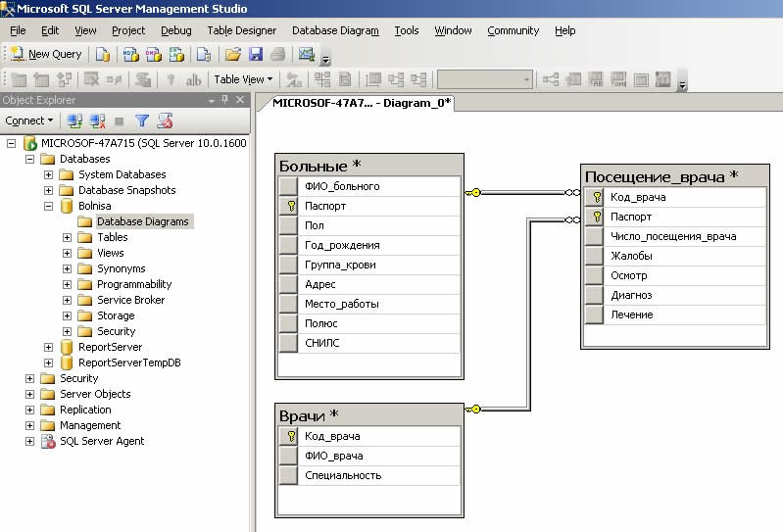This screenshot has height=532, width=783.
Task: Click SQL Server Compact Query icon
Action: (204, 54)
